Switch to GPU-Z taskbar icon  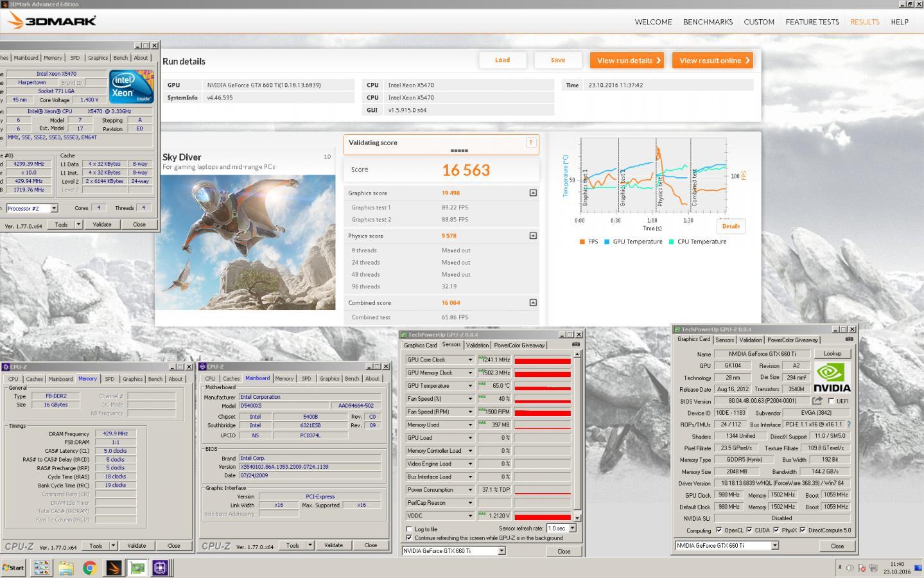click(x=137, y=568)
